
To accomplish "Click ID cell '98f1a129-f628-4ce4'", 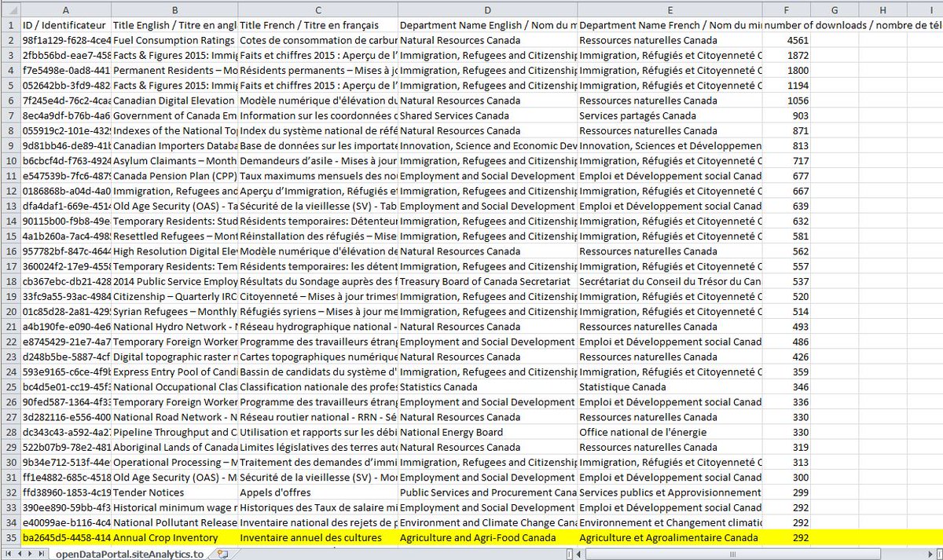I will tap(66, 40).
